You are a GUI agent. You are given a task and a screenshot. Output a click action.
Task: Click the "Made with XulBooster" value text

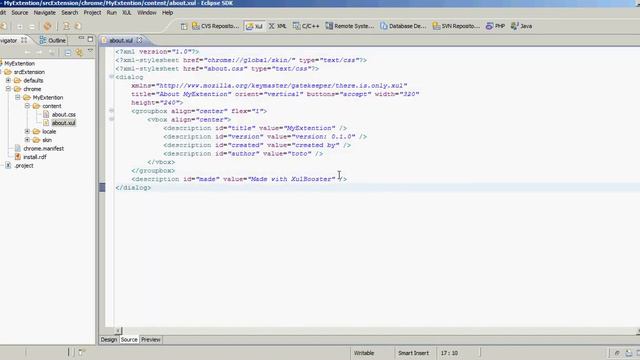pos(292,179)
